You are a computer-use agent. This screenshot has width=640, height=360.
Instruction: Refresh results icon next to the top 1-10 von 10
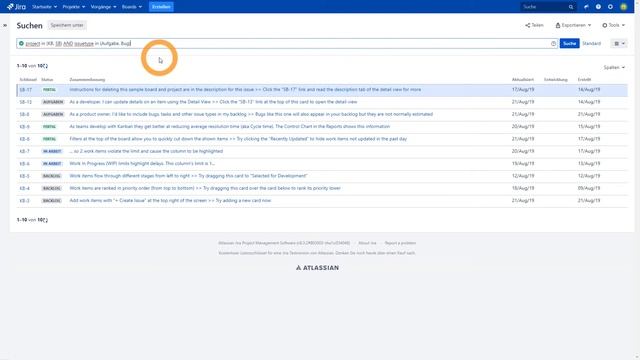46,66
